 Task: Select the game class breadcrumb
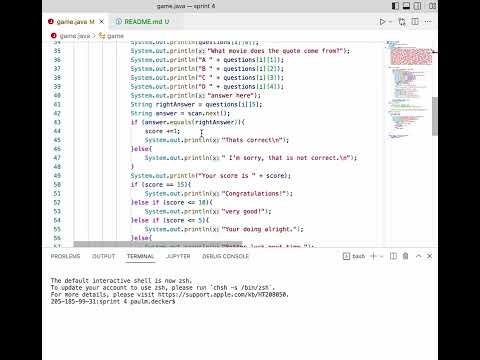click(x=115, y=36)
